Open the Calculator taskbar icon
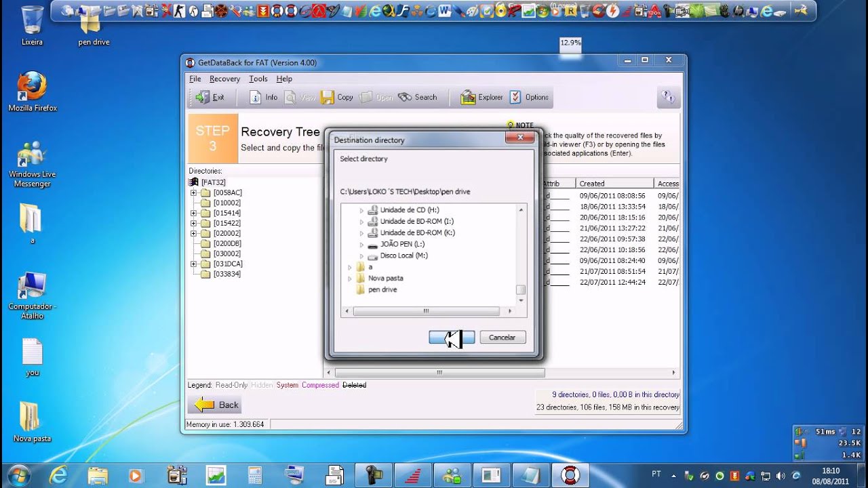This screenshot has width=868, height=488. (x=255, y=475)
